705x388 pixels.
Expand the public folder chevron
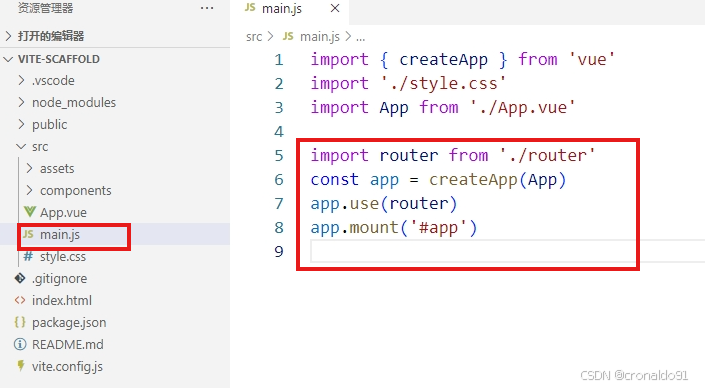coord(21,125)
